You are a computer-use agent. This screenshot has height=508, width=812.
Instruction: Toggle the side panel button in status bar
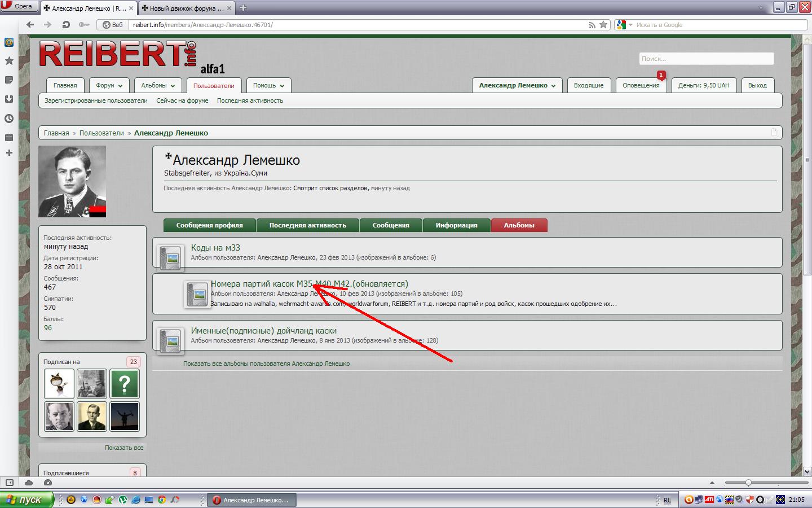[x=10, y=483]
